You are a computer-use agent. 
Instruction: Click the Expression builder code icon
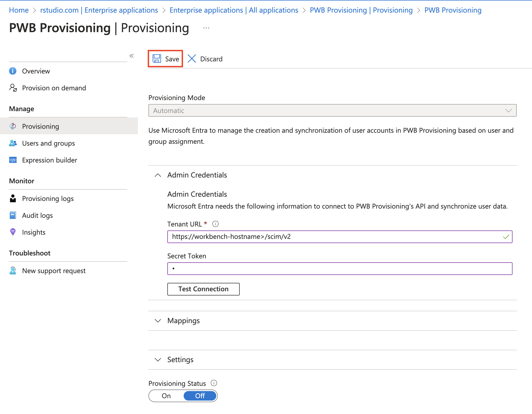(x=13, y=160)
